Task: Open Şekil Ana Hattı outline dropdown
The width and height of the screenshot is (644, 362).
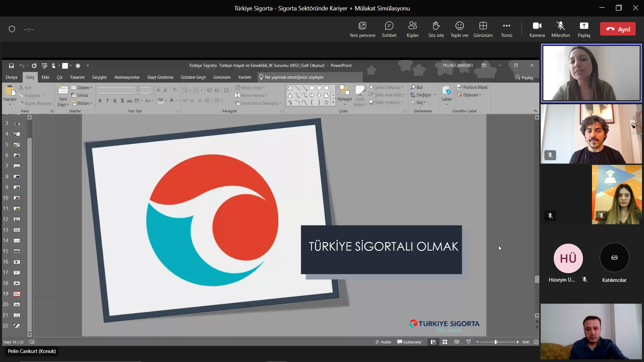Action: coord(387,95)
